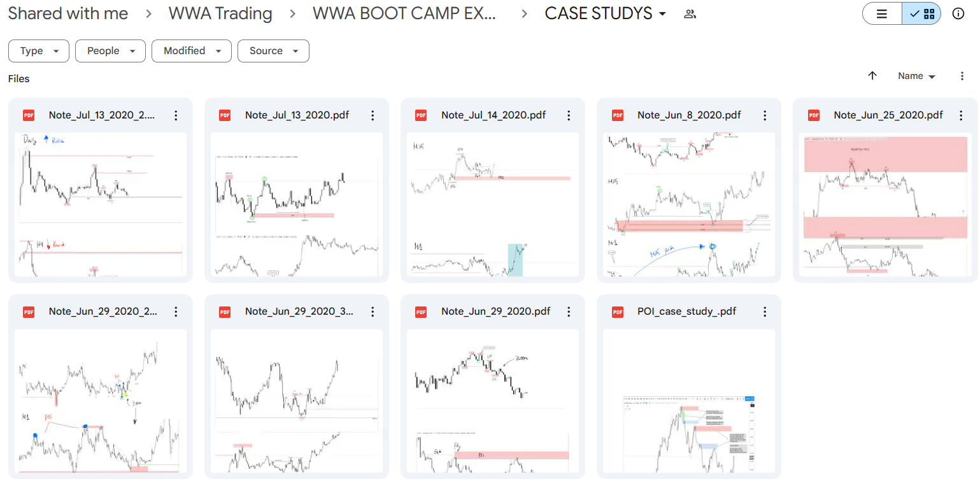
Task: Open the Name sort dropdown
Action: (916, 76)
